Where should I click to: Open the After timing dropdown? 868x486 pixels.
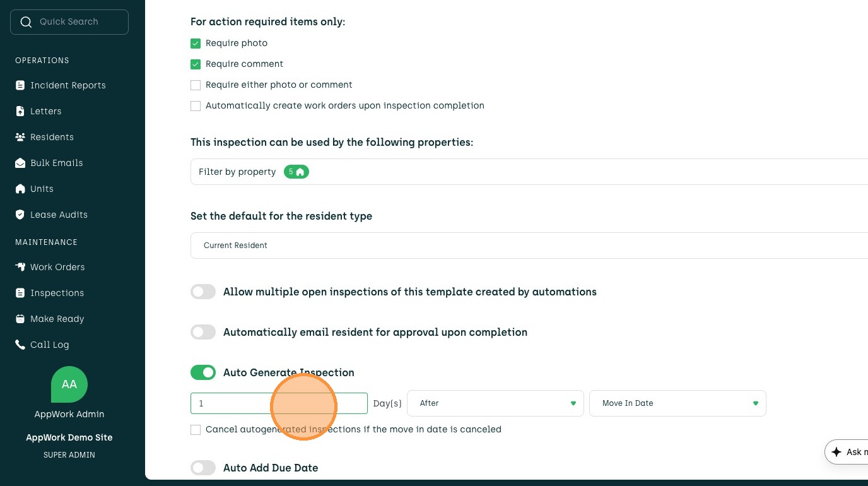(x=495, y=403)
